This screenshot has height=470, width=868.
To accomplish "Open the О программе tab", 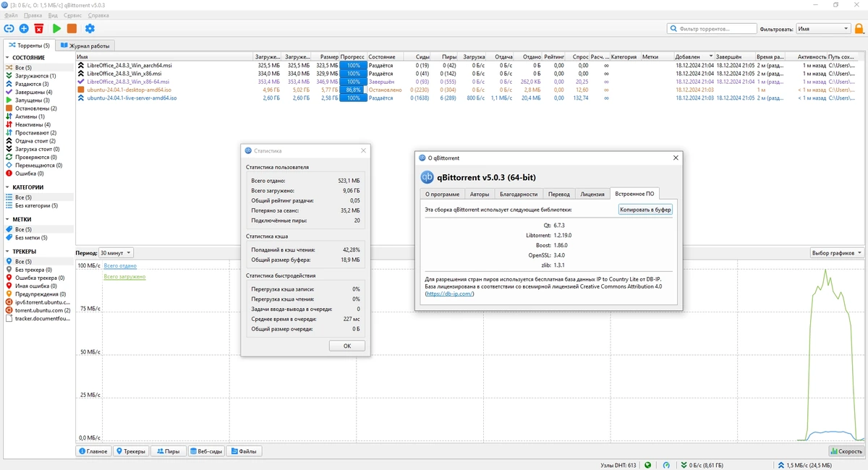I will click(442, 194).
